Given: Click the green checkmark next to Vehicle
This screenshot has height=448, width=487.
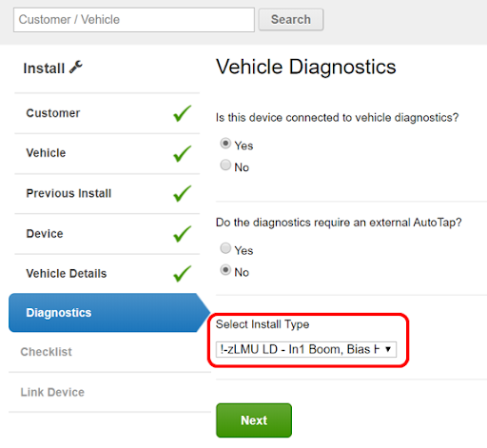Looking at the screenshot, I should (x=183, y=153).
